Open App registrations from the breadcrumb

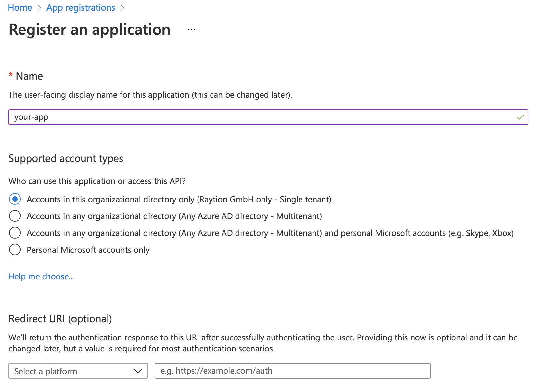point(81,7)
